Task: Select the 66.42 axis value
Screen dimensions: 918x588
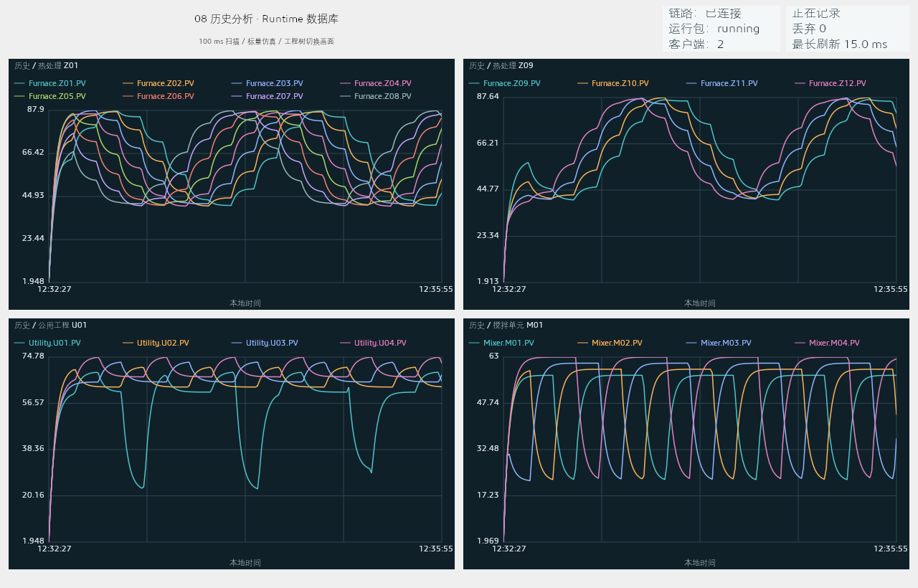Action: (33, 153)
